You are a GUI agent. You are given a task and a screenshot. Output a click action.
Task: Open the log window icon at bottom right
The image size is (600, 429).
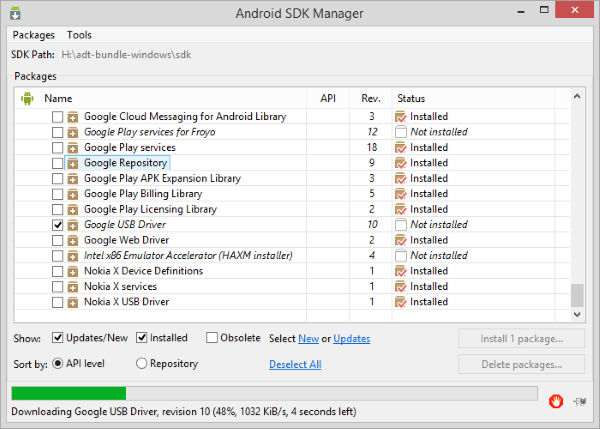(580, 401)
